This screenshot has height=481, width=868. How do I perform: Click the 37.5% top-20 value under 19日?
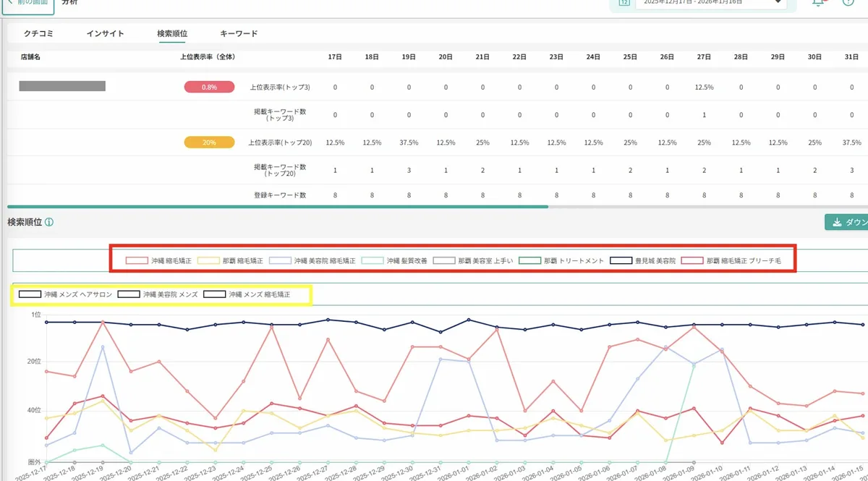(x=408, y=142)
